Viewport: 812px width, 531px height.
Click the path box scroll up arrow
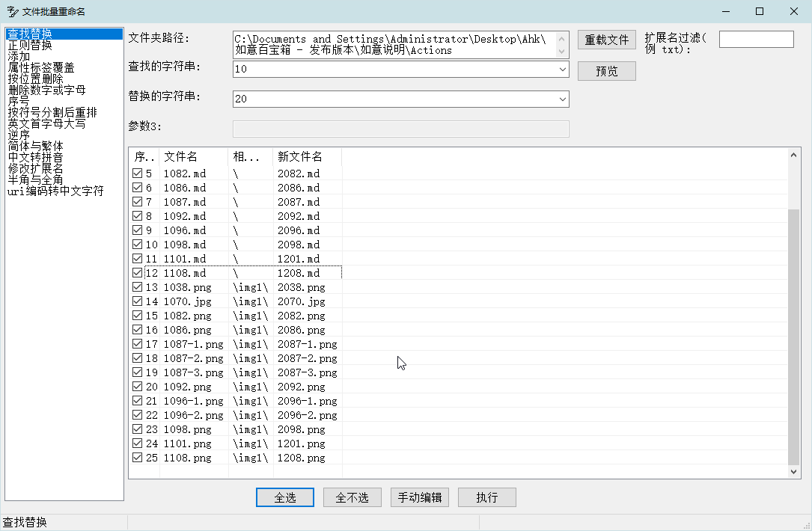pyautogui.click(x=562, y=39)
